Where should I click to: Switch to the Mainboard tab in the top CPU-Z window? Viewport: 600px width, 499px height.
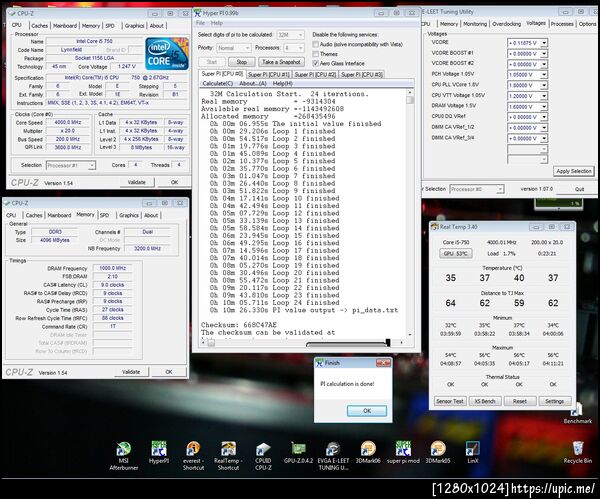click(x=65, y=26)
